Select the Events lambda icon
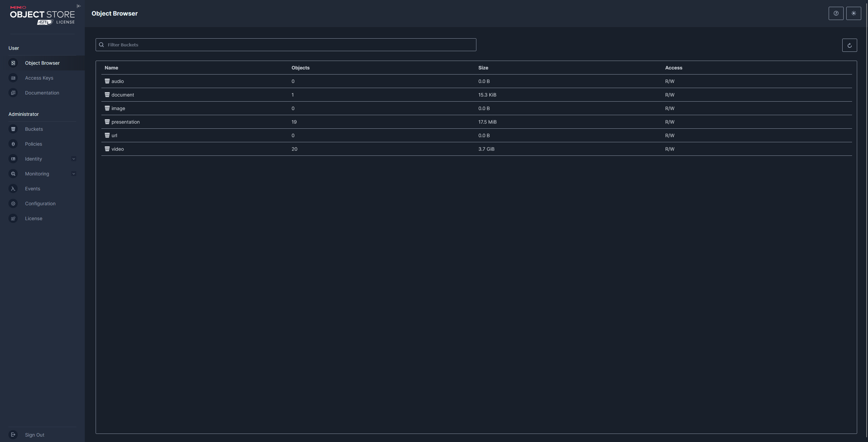The width and height of the screenshot is (868, 442). tap(13, 189)
